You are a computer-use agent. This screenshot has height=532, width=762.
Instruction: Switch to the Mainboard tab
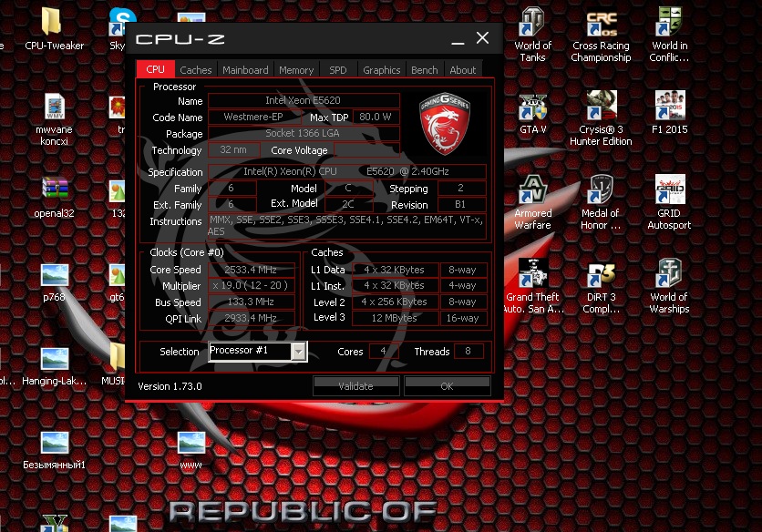(x=245, y=70)
